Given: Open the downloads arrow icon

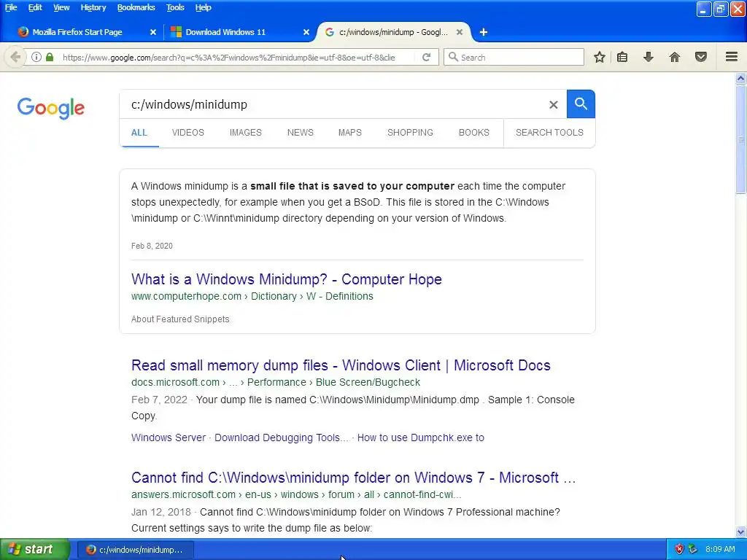Looking at the screenshot, I should 649,57.
